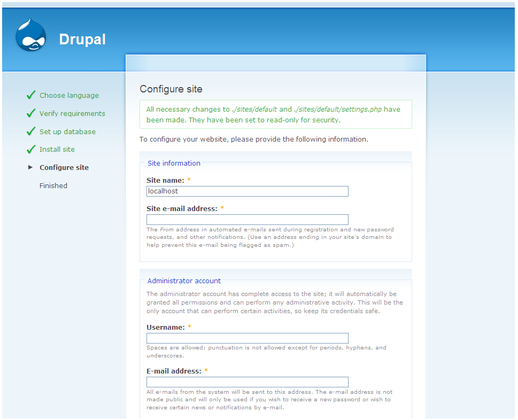This screenshot has width=518, height=420.
Task: Click the 'All e-mails from the system' hint
Action: [269, 400]
